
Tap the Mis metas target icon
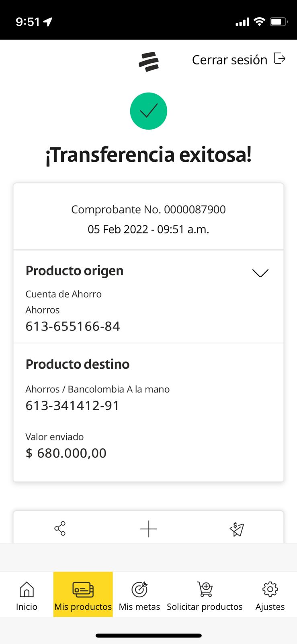coord(139,590)
